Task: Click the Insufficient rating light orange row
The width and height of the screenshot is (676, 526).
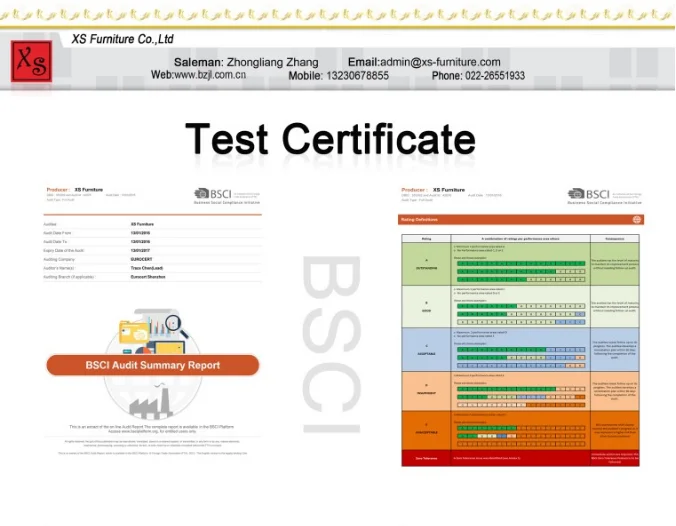Action: (520, 391)
